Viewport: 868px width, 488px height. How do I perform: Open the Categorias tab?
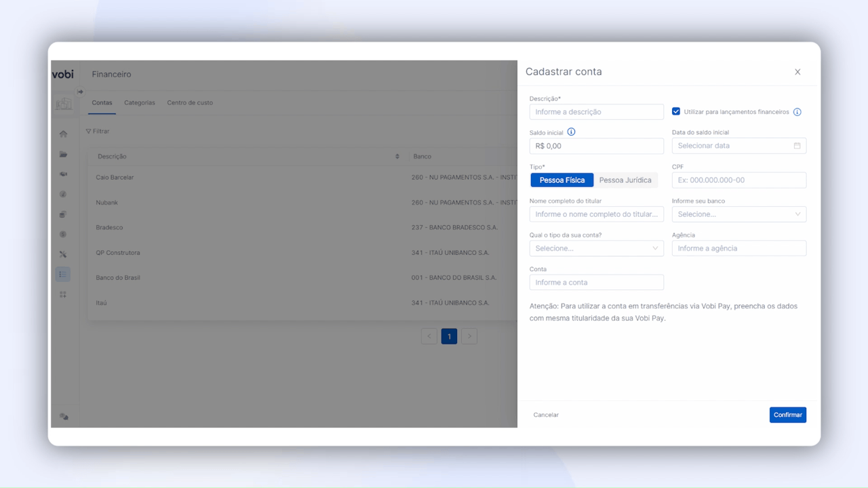[x=140, y=103]
